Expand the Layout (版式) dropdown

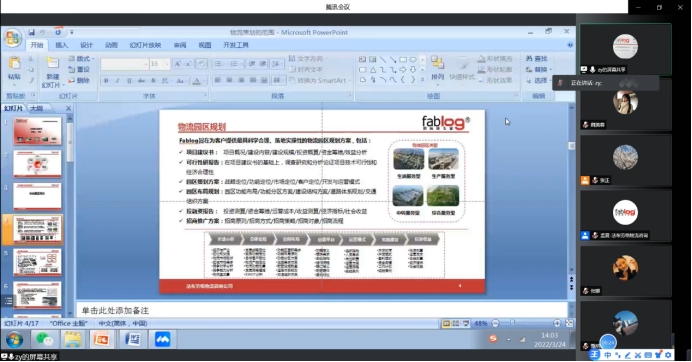click(x=81, y=59)
